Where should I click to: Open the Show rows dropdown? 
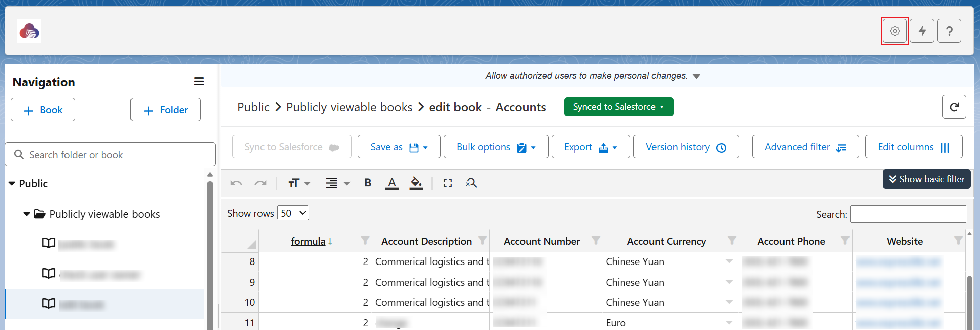tap(294, 213)
